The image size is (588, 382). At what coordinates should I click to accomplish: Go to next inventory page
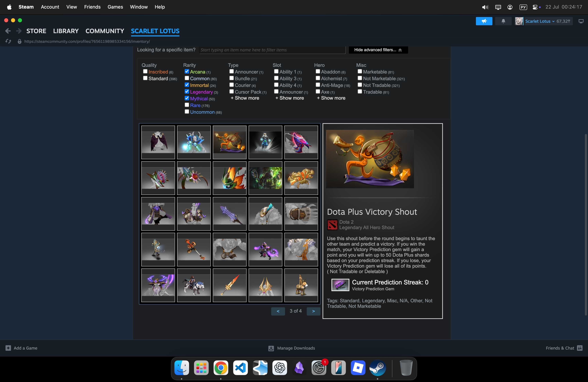pyautogui.click(x=313, y=311)
